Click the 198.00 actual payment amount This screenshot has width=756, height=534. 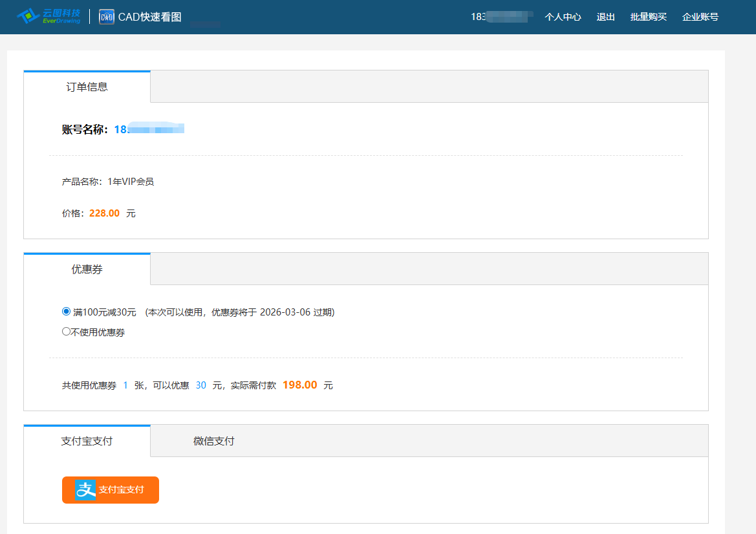pos(299,385)
